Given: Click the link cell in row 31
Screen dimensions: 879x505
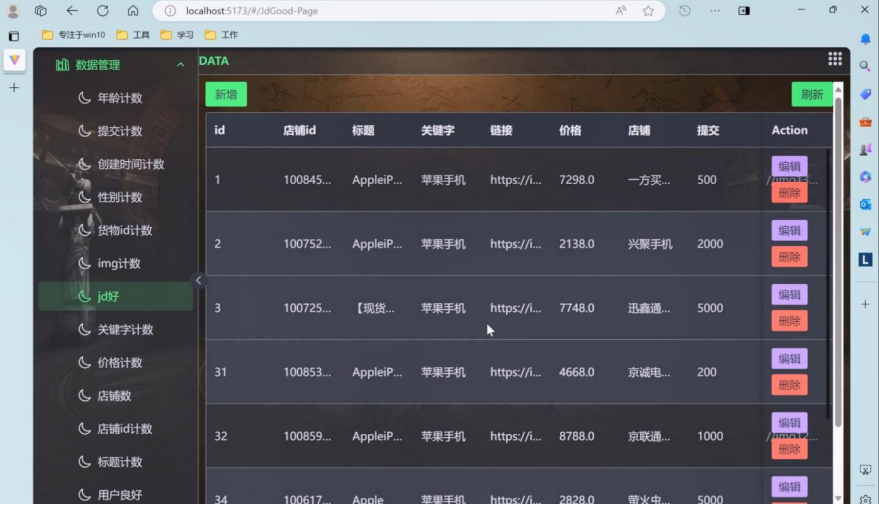Looking at the screenshot, I should click(516, 372).
